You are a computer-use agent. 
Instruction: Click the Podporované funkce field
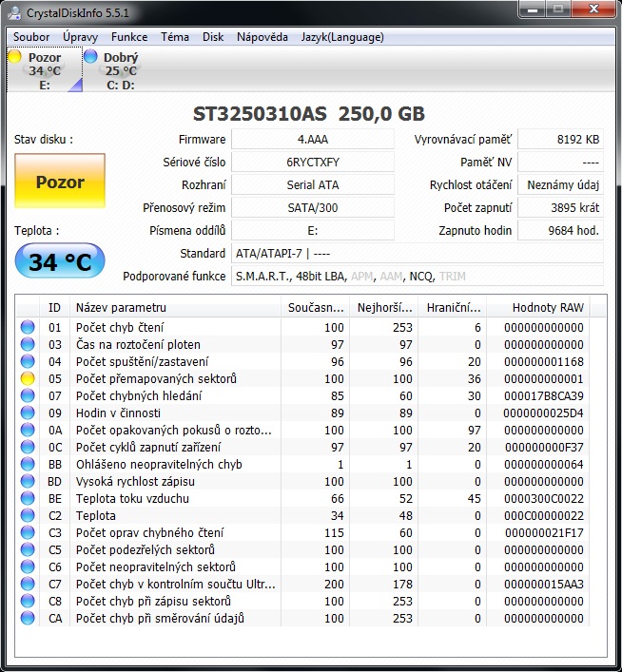point(418,276)
